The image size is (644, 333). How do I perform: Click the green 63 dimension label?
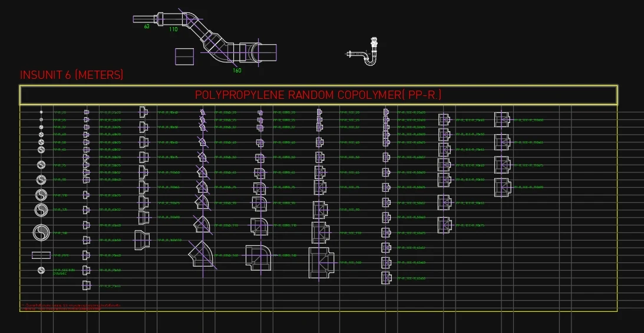tap(147, 26)
